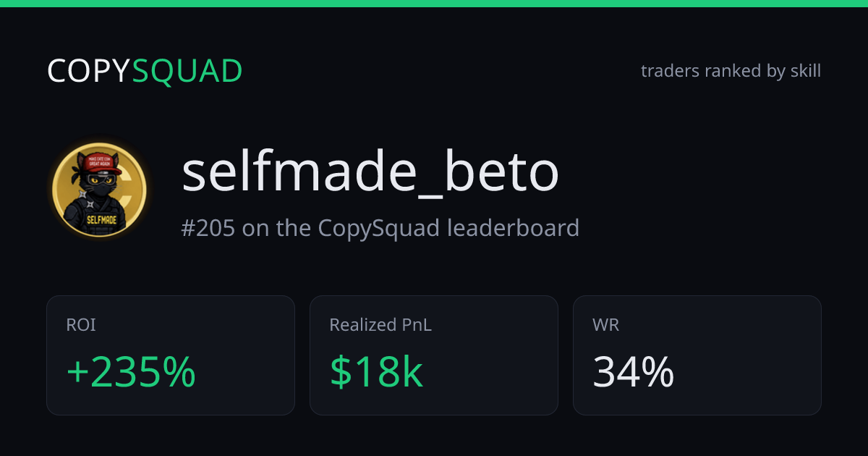Open the WR stats card
Viewport: 868px width, 456px height.
[x=697, y=355]
